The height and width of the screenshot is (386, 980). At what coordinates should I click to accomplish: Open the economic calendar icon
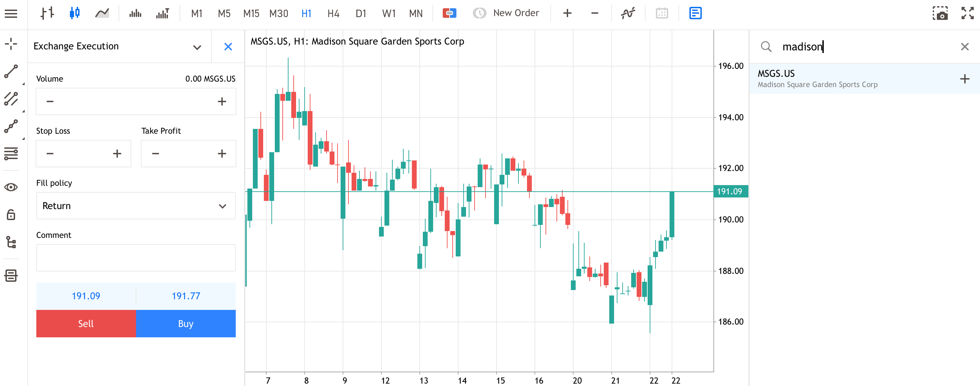point(662,13)
